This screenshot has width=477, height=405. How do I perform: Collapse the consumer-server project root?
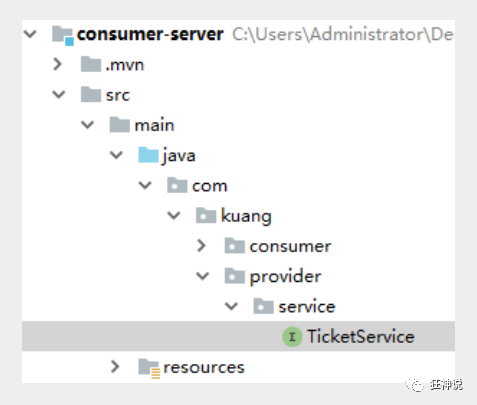[30, 34]
